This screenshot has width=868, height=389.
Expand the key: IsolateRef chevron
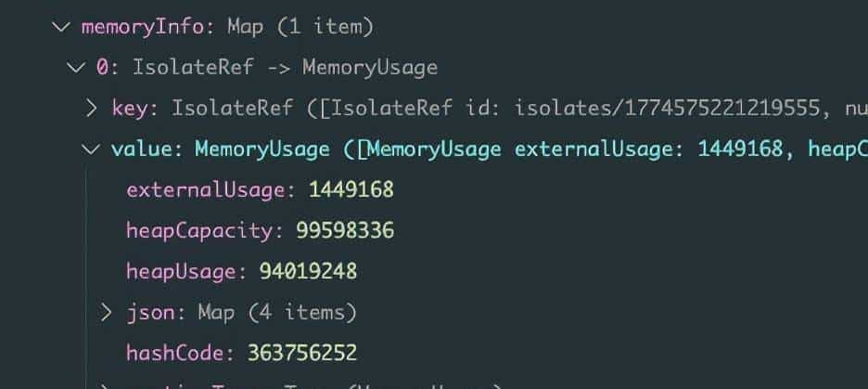click(x=91, y=108)
